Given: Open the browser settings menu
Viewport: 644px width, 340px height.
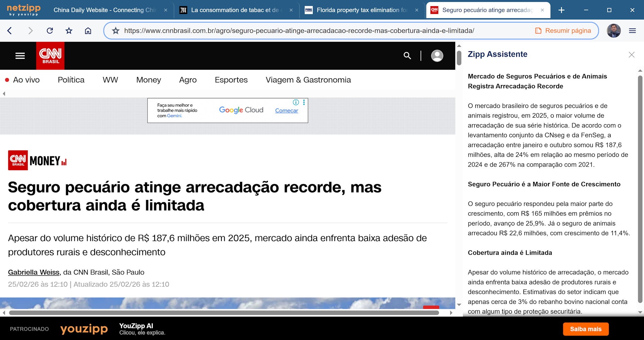Looking at the screenshot, I should tap(632, 30).
